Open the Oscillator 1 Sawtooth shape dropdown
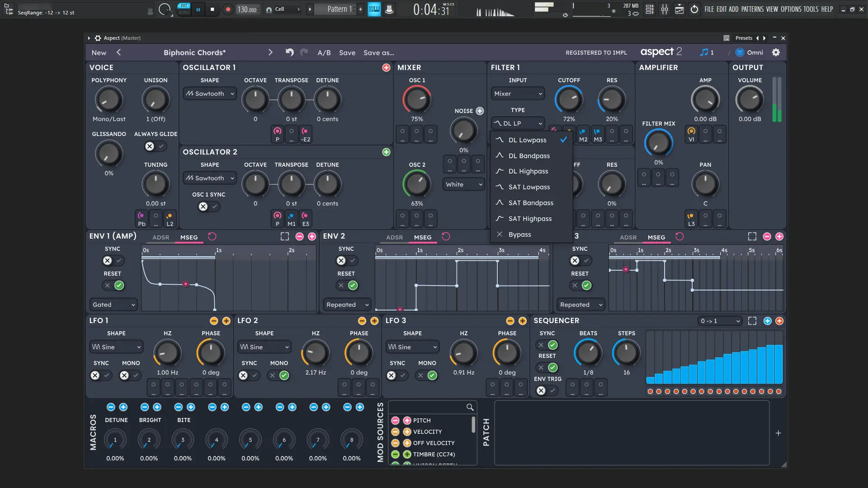Image resolution: width=868 pixels, height=488 pixels. coord(210,94)
